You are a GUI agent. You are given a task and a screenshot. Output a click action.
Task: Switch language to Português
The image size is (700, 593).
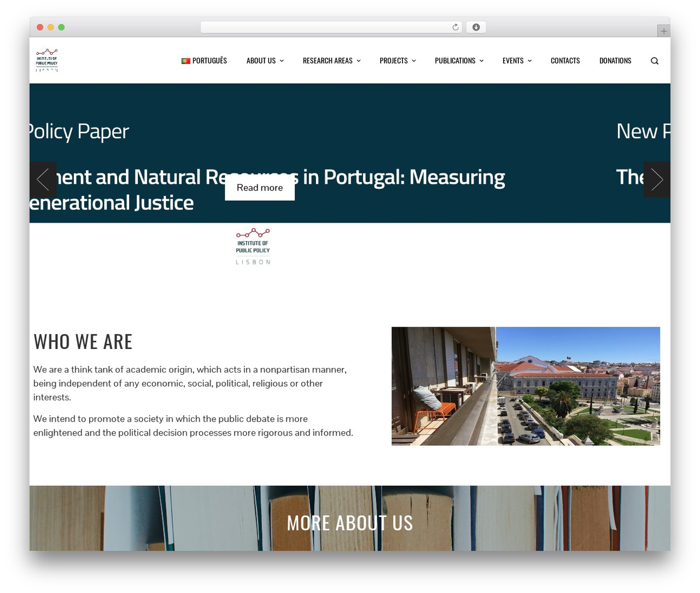coord(204,61)
